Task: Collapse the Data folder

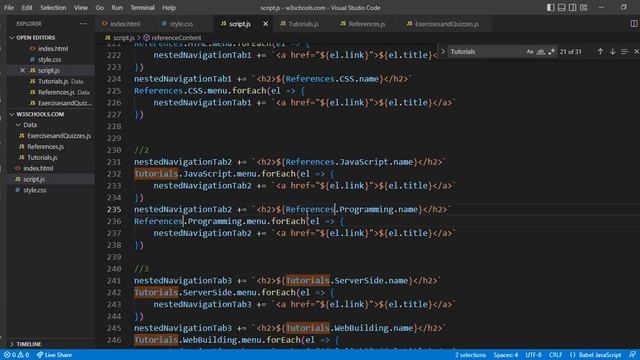Action: [x=30, y=125]
